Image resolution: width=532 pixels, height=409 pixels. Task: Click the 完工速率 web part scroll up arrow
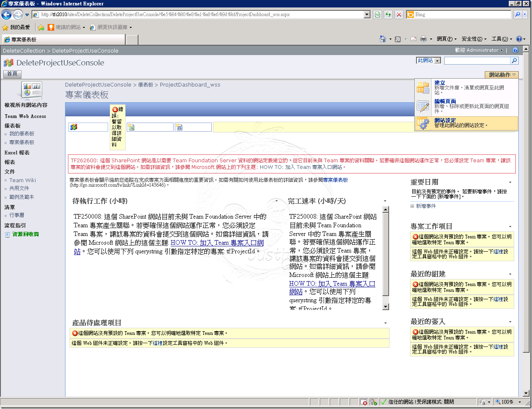click(x=386, y=209)
